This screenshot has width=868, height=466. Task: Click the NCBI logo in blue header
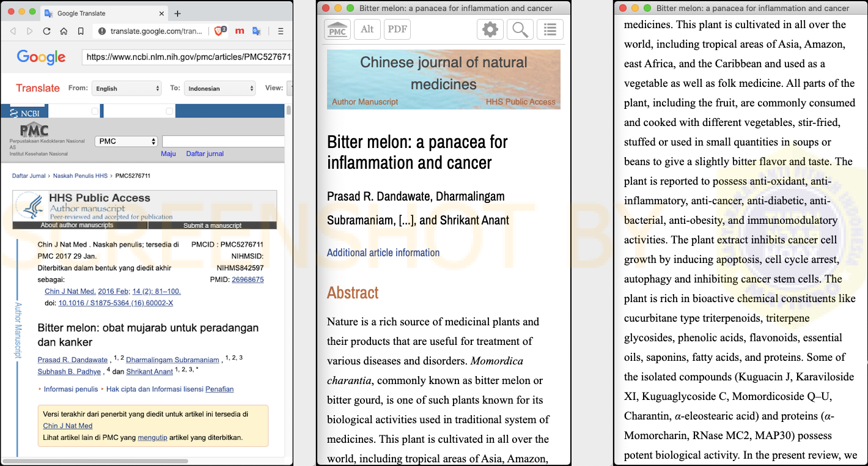[x=26, y=113]
